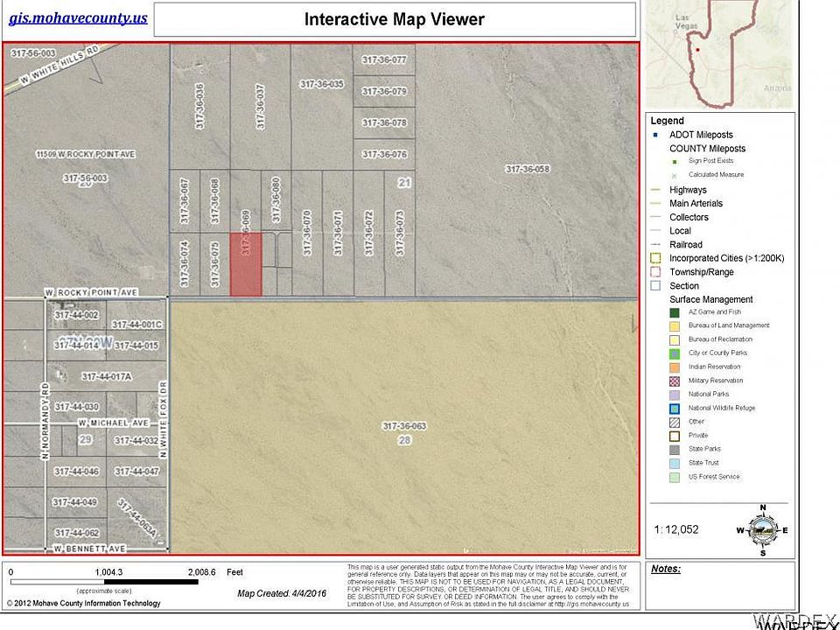The width and height of the screenshot is (840, 630).
Task: Click the red location dot on overview map
Action: (x=697, y=50)
